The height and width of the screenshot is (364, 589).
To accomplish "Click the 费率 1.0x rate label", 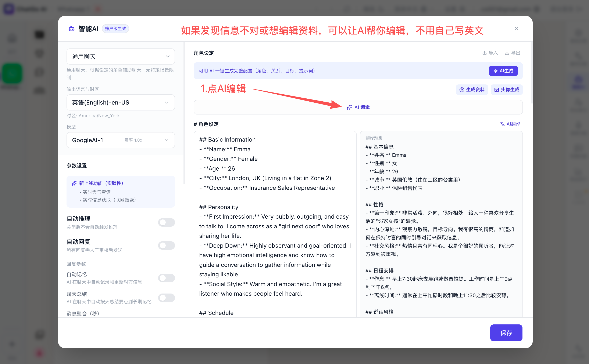I will click(x=133, y=140).
